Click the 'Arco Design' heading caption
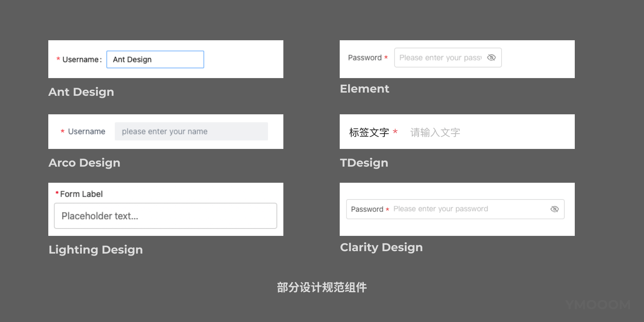Viewport: 644px width, 322px height. (84, 163)
